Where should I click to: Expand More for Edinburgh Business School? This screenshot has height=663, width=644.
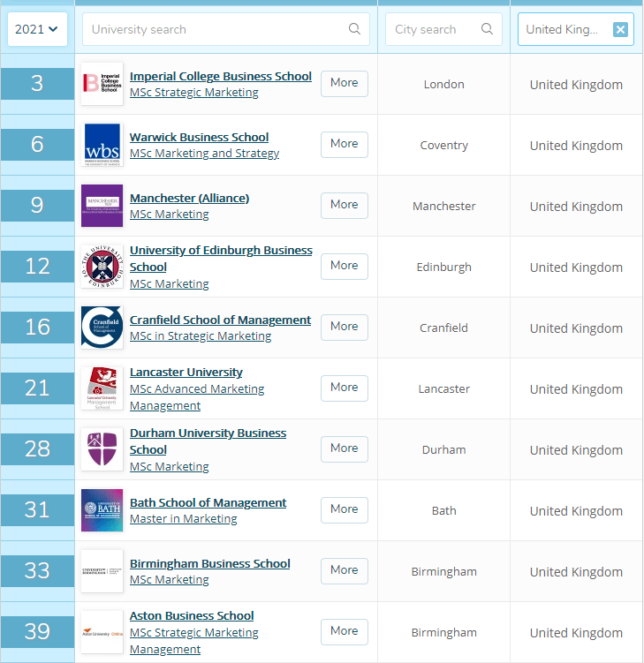click(x=344, y=267)
